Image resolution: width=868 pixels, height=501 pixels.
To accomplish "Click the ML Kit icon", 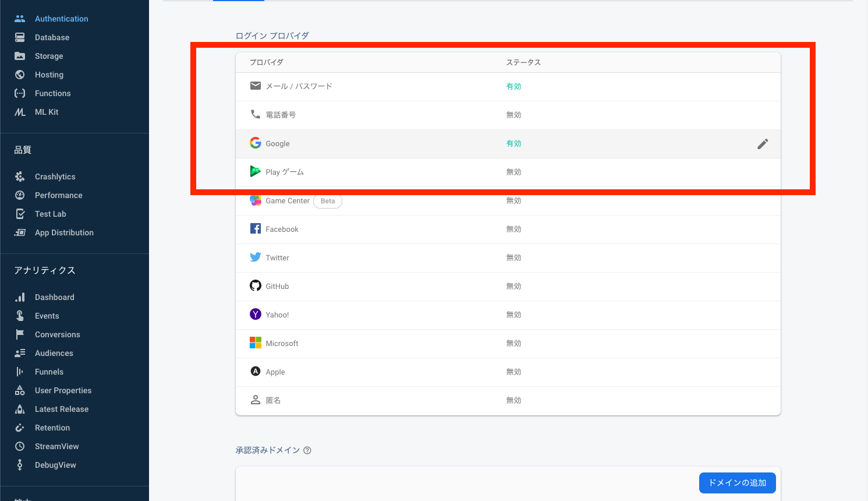I will coord(20,112).
